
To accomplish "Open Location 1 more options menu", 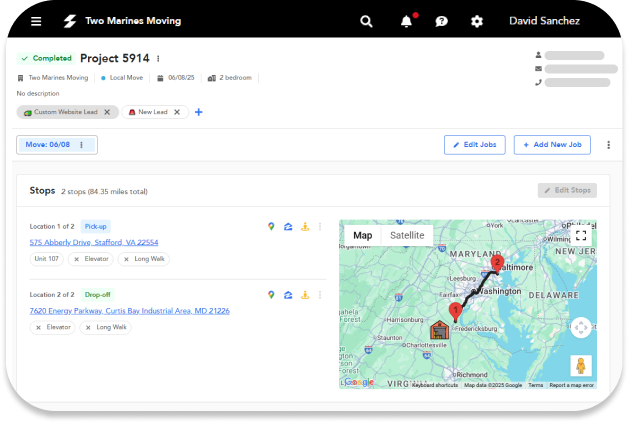I will click(320, 227).
